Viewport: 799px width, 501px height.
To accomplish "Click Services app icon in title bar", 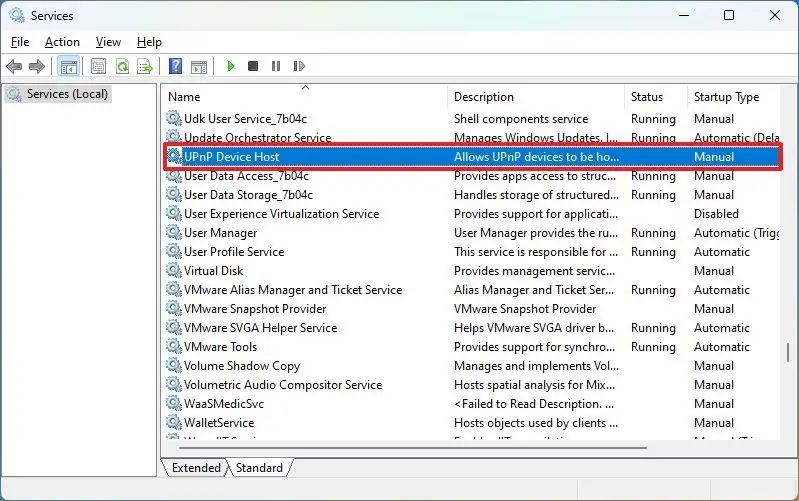I will click(x=17, y=15).
